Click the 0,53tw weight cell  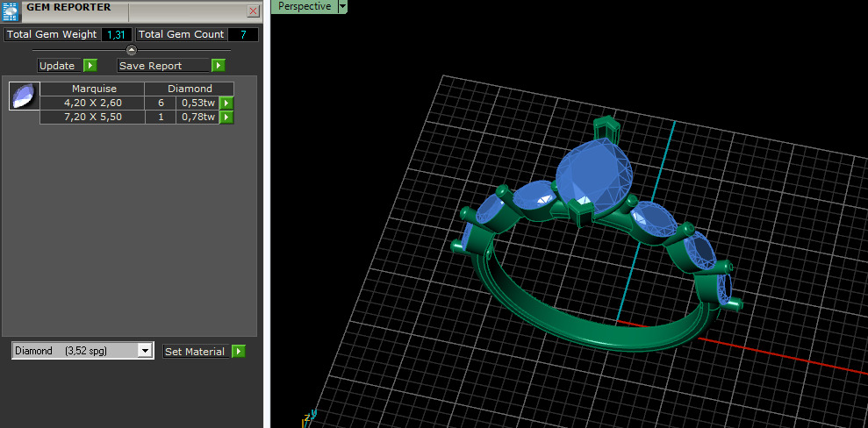(197, 103)
